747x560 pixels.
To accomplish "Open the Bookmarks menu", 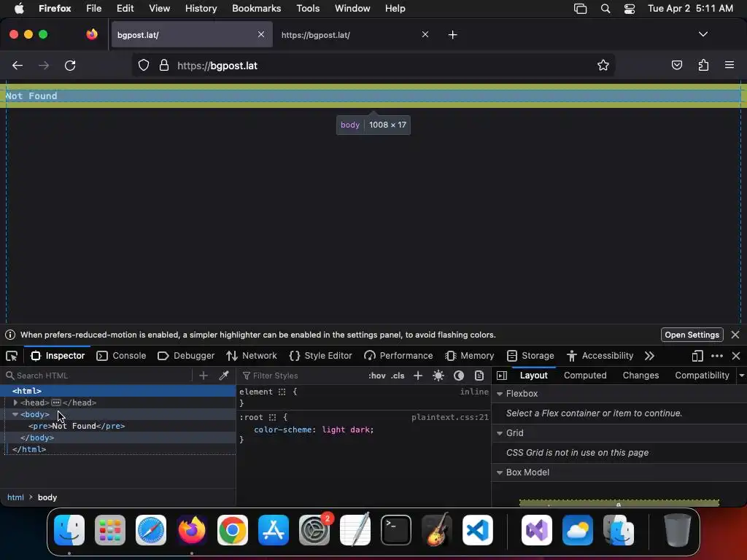I will (256, 9).
